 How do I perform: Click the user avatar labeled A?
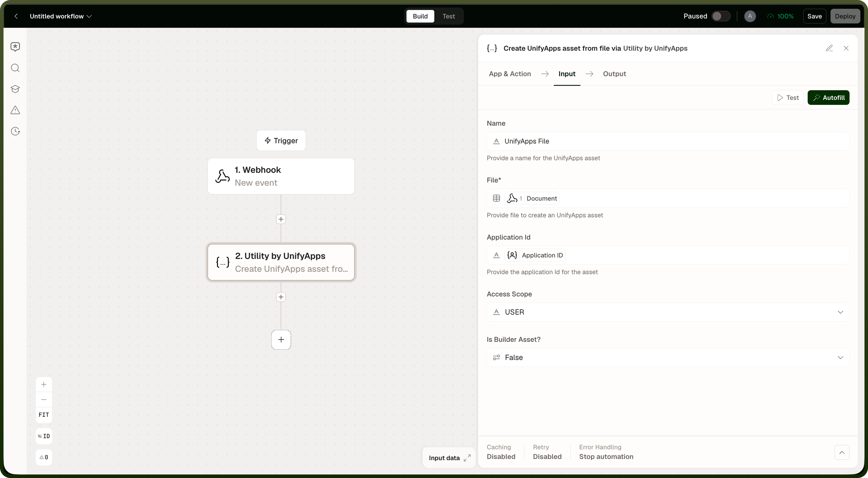point(750,16)
